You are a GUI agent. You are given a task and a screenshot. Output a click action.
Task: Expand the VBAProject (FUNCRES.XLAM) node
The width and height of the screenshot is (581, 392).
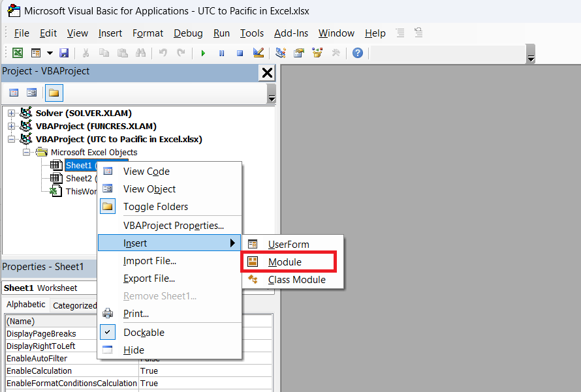(x=12, y=127)
